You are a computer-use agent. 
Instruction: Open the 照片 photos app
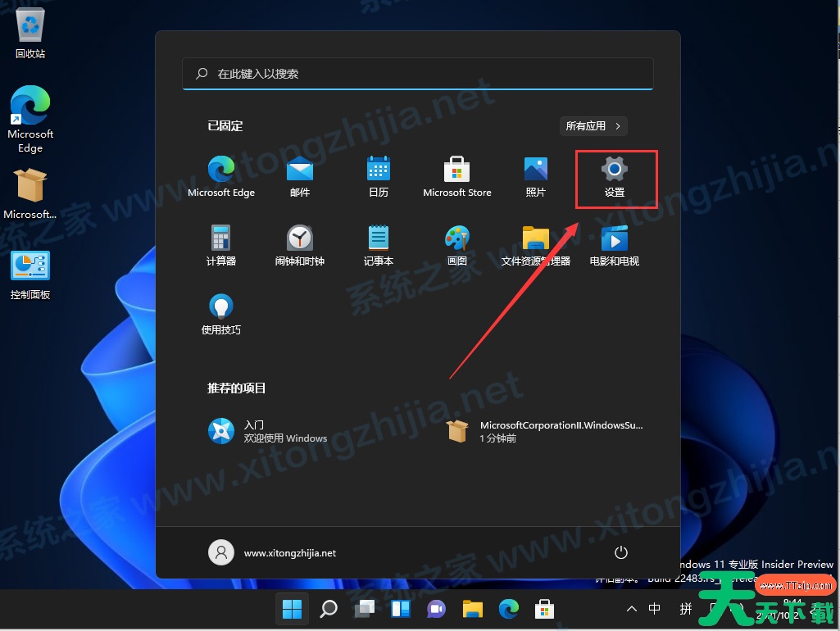pyautogui.click(x=536, y=177)
